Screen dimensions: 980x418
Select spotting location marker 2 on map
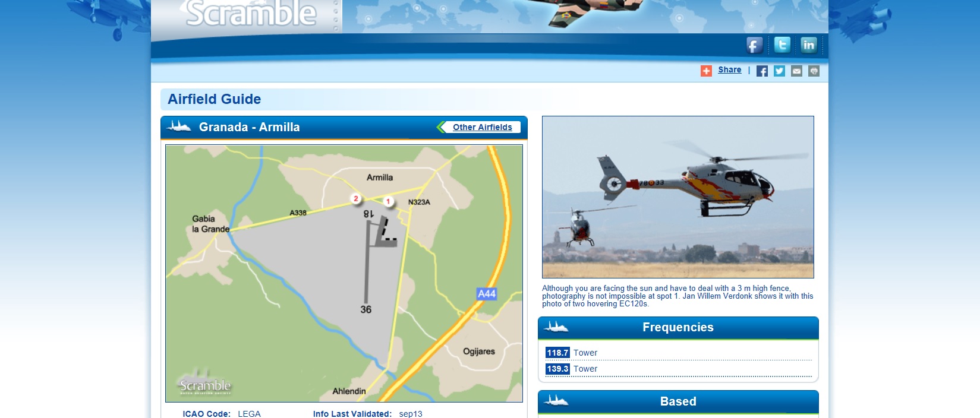[x=355, y=198]
